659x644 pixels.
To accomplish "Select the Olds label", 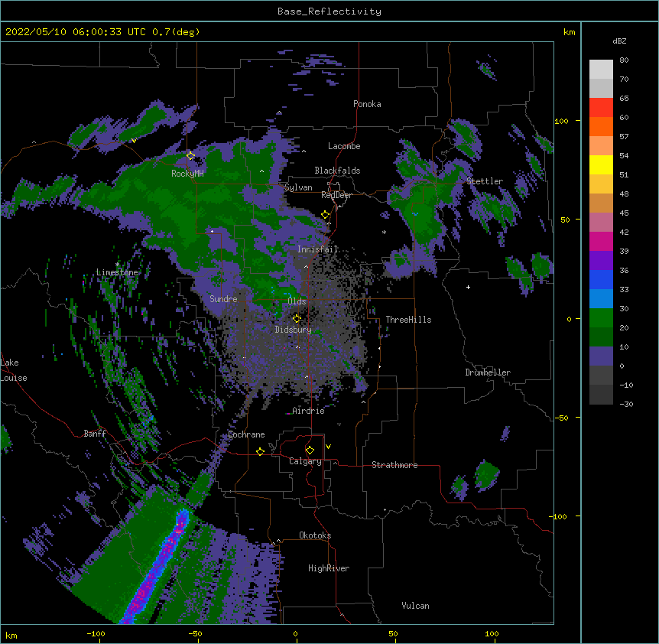I will [x=297, y=301].
